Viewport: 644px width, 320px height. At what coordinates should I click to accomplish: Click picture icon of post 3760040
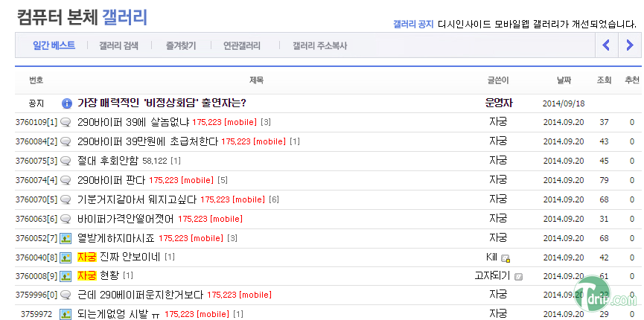coord(66,257)
